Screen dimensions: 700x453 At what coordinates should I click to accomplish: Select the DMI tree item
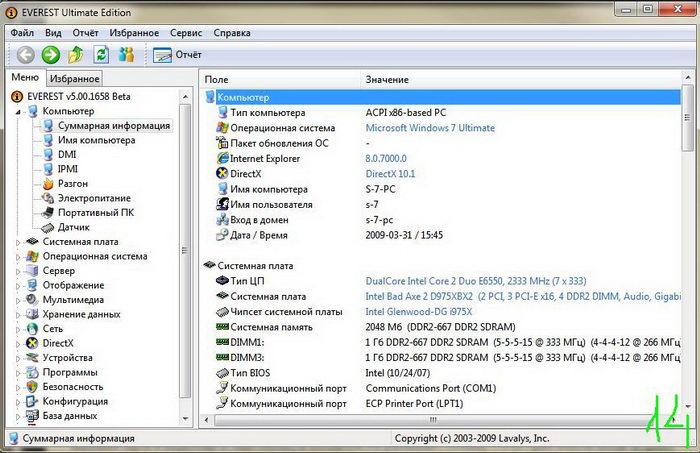(x=67, y=154)
